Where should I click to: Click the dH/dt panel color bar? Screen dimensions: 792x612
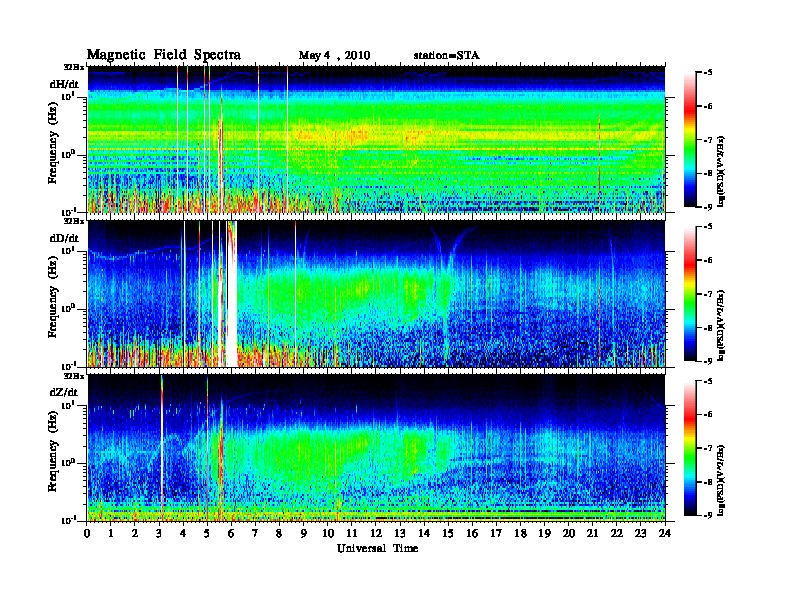tap(690, 140)
